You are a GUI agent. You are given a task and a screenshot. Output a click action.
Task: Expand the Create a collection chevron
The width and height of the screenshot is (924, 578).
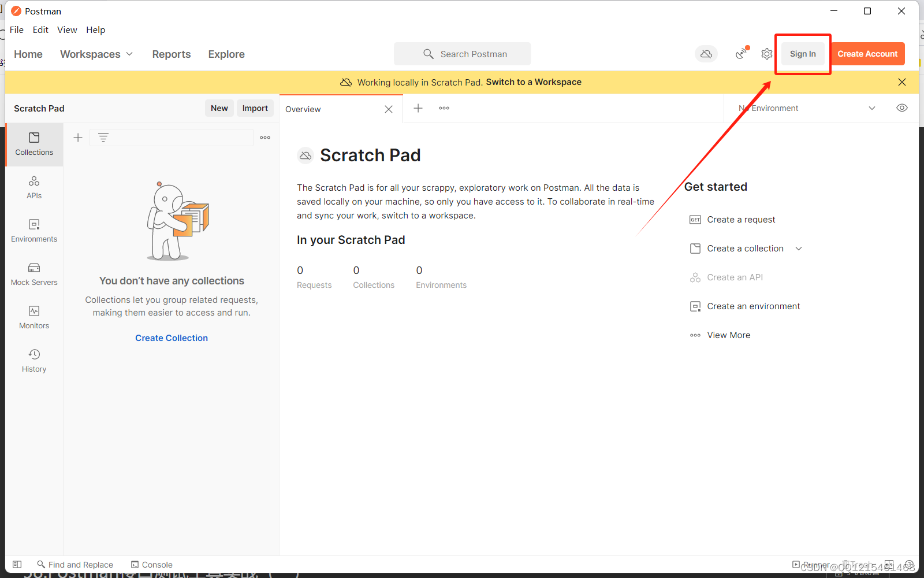pyautogui.click(x=799, y=249)
